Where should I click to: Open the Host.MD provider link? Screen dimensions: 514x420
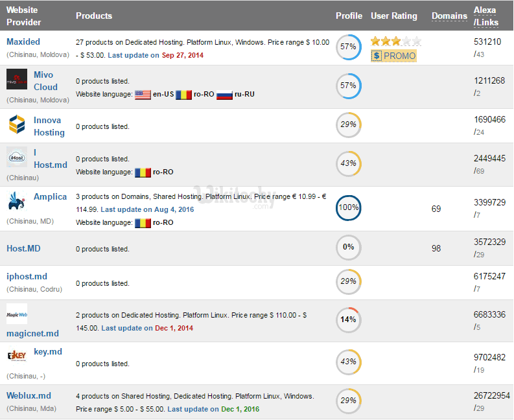tap(23, 248)
